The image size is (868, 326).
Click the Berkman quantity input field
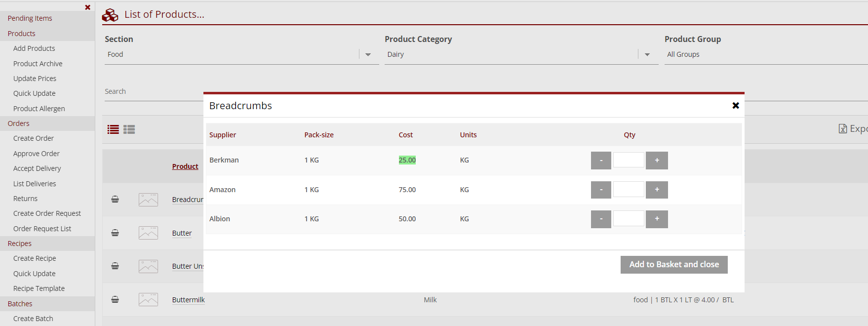click(629, 161)
